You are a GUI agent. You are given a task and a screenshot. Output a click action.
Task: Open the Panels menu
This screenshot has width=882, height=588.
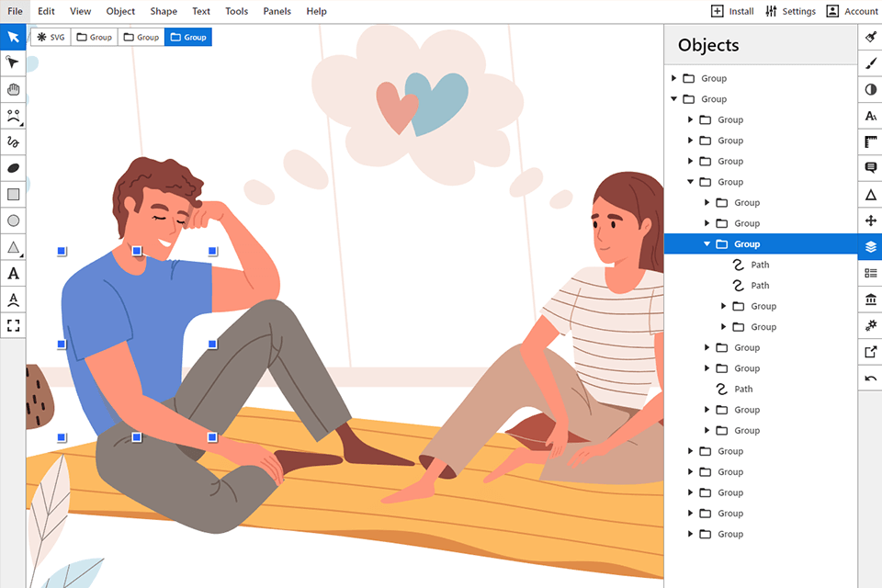[277, 11]
